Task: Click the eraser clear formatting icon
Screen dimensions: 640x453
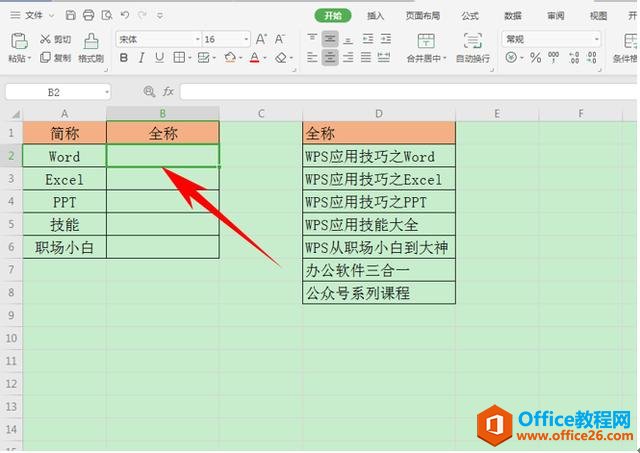Action: click(x=281, y=58)
